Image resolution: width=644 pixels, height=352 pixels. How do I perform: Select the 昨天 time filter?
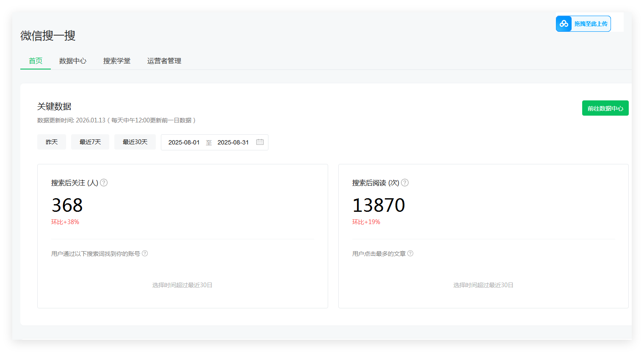pyautogui.click(x=52, y=142)
